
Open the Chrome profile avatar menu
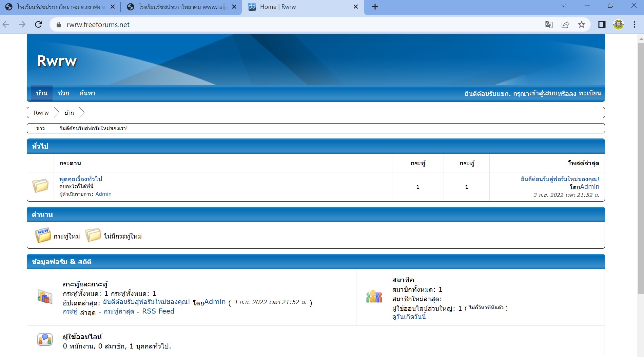pos(618,25)
